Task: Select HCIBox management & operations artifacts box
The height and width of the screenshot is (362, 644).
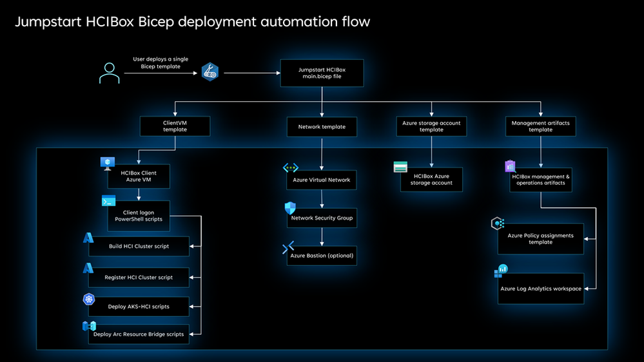Action: click(541, 180)
